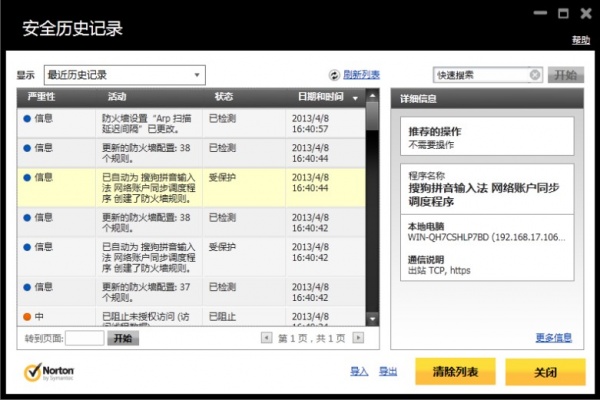Select 搜狗拼音输入法 firewall rule entry at 16:40:42
Image resolution: width=600 pixels, height=400 pixels.
(191, 258)
